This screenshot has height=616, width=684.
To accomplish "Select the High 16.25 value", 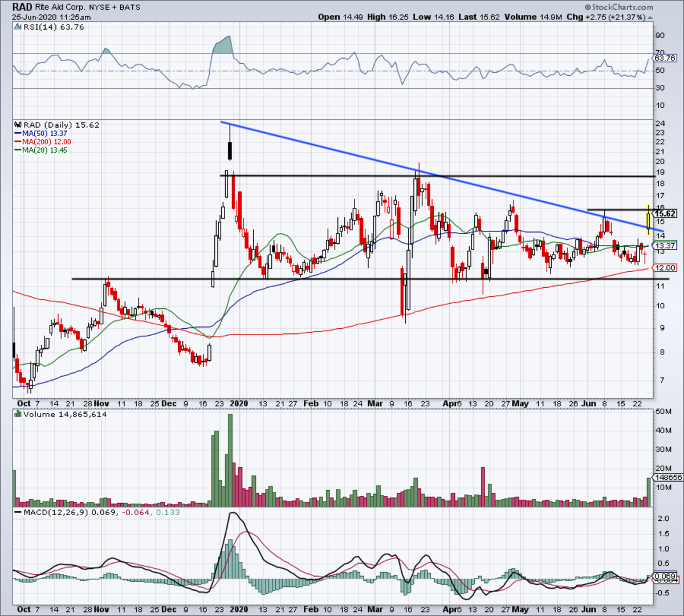I will [387, 17].
